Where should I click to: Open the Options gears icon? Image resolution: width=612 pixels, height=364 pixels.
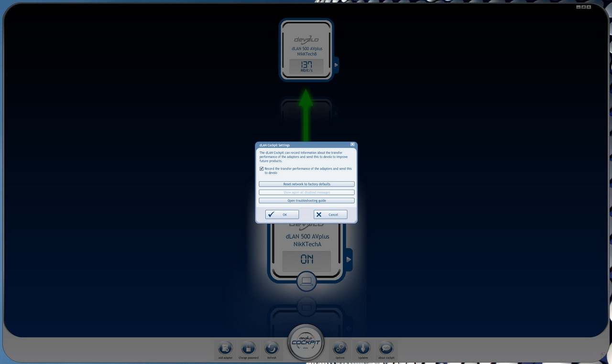point(340,348)
